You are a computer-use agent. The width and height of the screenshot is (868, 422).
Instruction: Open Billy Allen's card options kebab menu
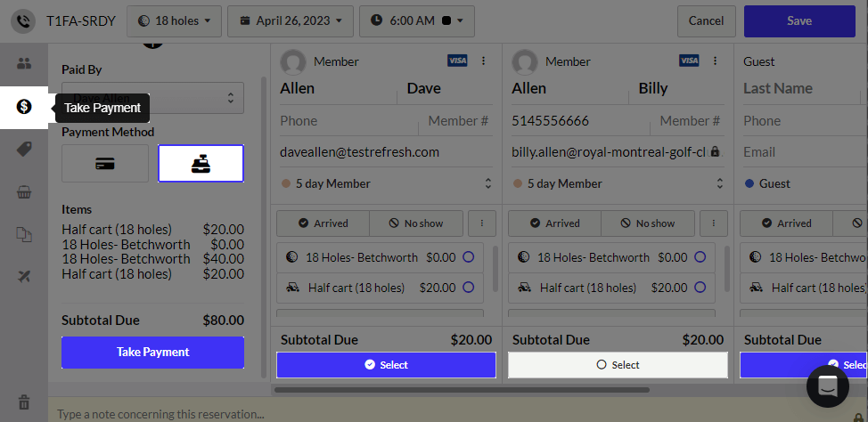pos(715,61)
